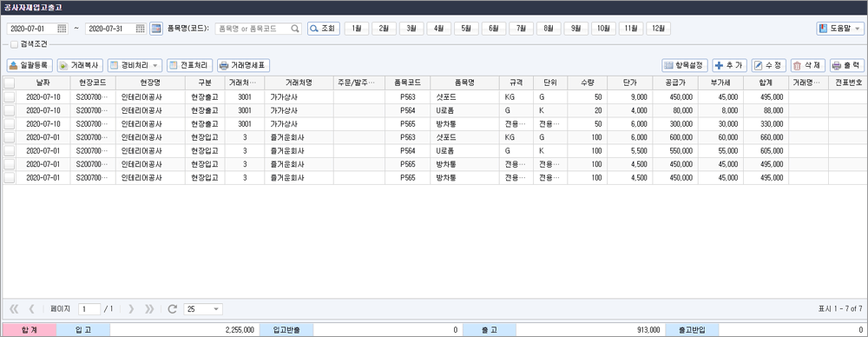Open calendar picker for end date 2020-07-31

(141, 29)
